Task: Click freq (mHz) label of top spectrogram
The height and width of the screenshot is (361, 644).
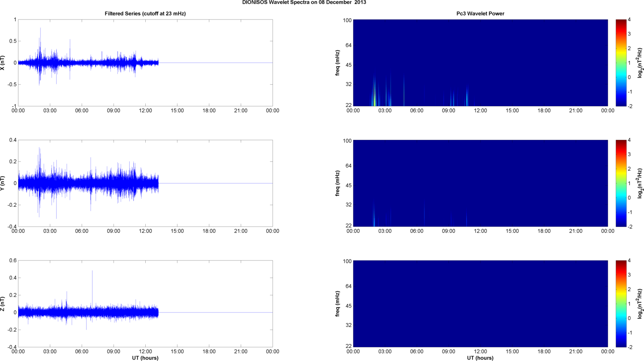Action: (x=338, y=63)
